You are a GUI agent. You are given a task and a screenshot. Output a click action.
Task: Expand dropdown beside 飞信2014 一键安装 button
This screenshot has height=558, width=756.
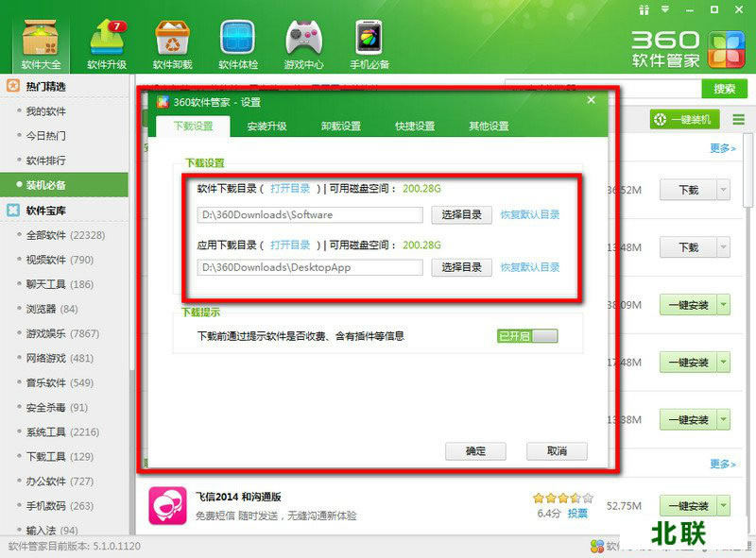tap(723, 506)
